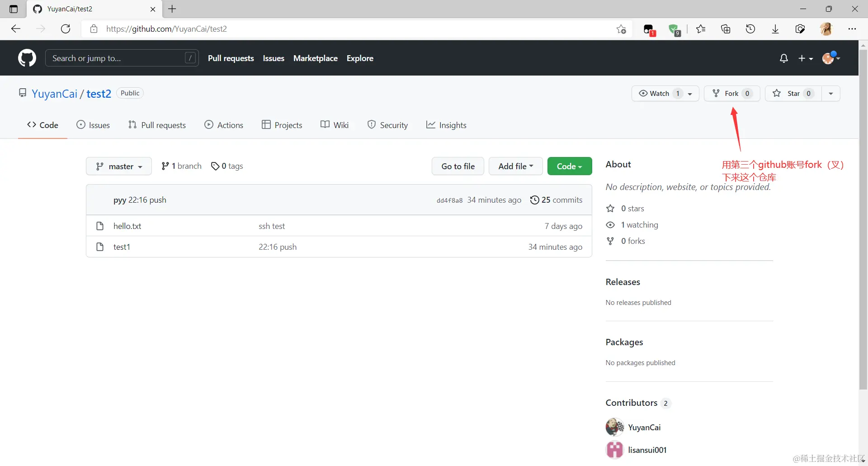This screenshot has width=868, height=466.
Task: Open Marketplace in header
Action: pos(316,58)
